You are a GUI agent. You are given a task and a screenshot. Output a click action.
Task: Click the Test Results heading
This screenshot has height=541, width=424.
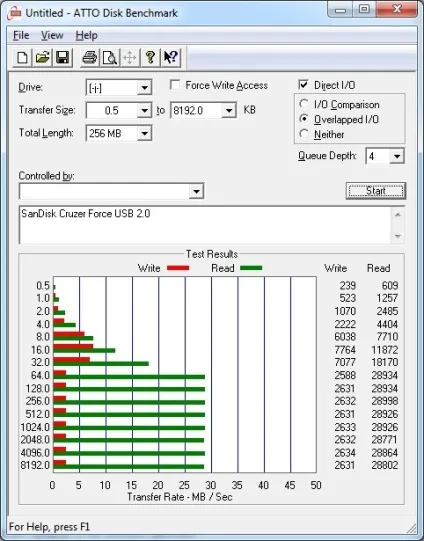(212, 254)
